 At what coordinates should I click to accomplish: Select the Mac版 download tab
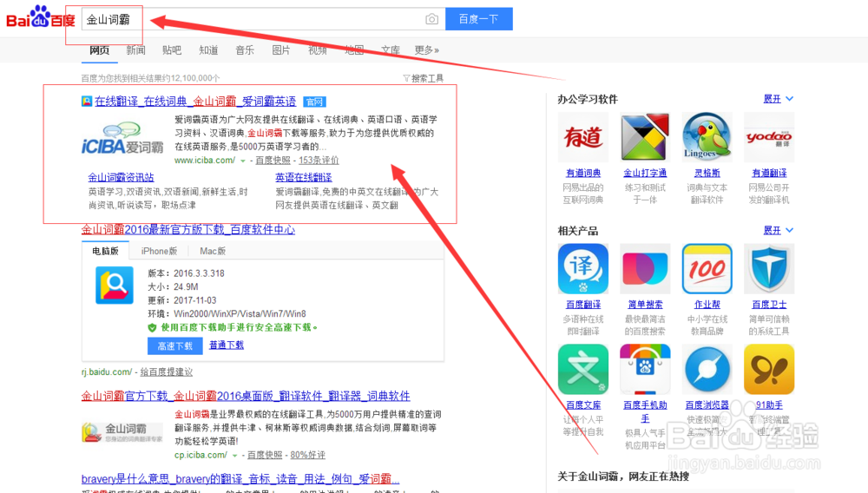[213, 251]
